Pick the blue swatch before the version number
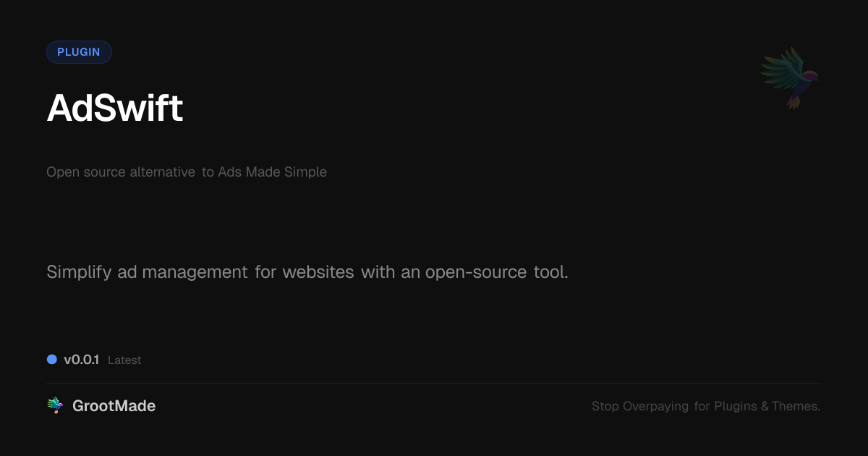868x456 pixels. 51,359
